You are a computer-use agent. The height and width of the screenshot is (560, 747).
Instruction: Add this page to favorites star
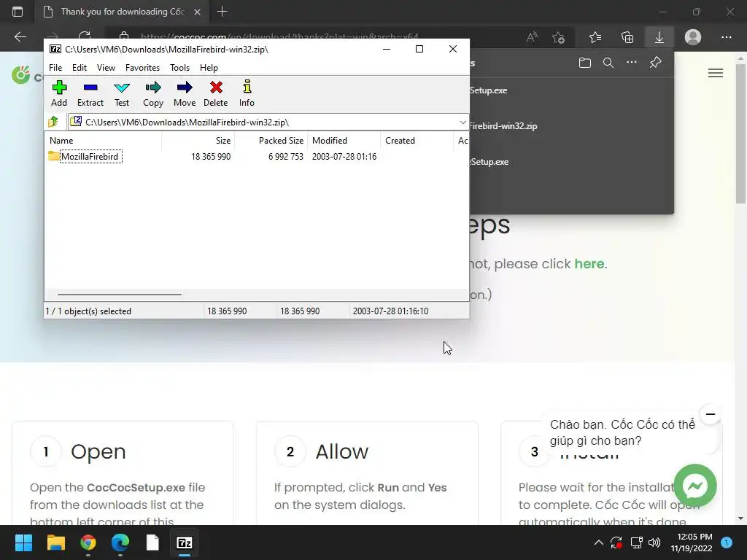(x=558, y=37)
